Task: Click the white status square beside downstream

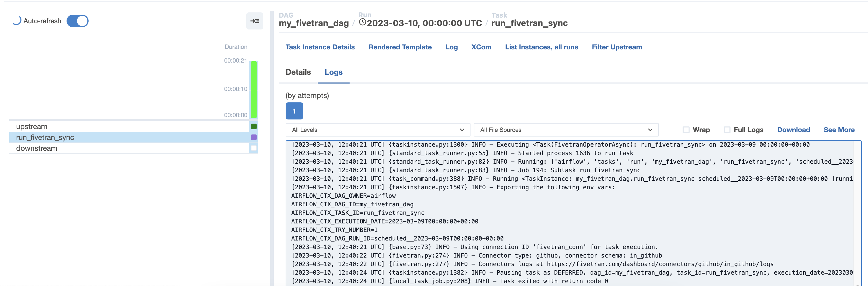Action: click(254, 148)
